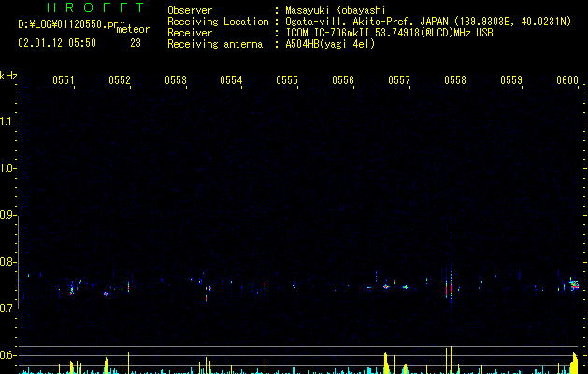Click the date stamp 02.01.12 05:50
This screenshot has height=374, width=588.
coord(57,43)
